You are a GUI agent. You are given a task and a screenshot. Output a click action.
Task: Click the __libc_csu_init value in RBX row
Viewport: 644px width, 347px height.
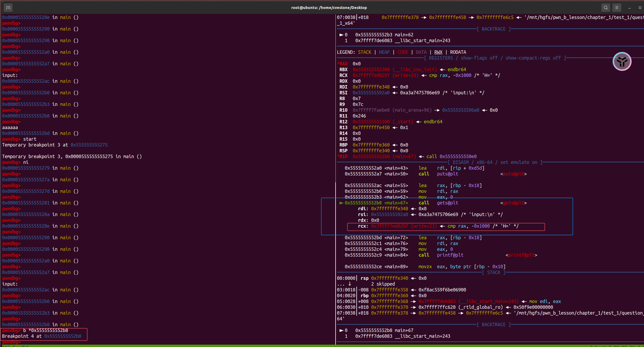414,70
